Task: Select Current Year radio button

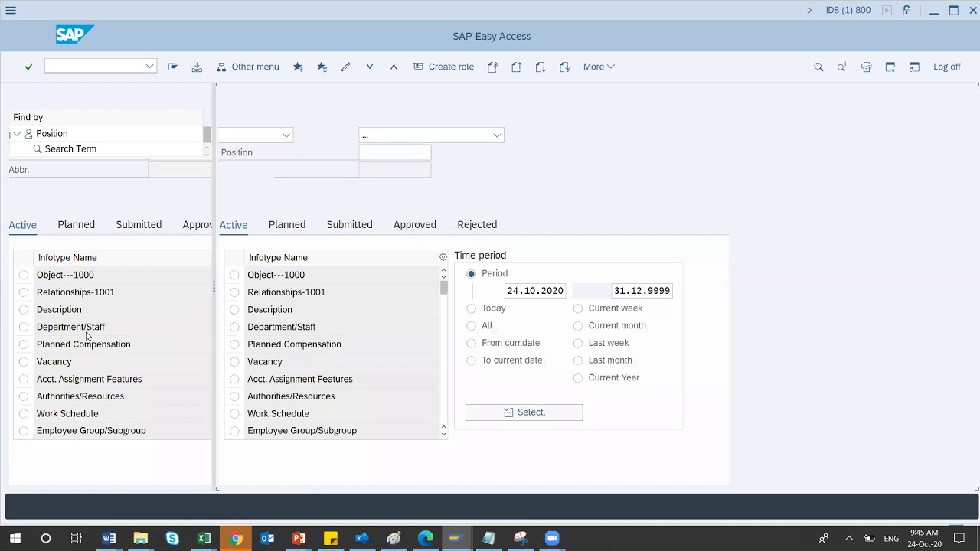Action: (x=578, y=378)
